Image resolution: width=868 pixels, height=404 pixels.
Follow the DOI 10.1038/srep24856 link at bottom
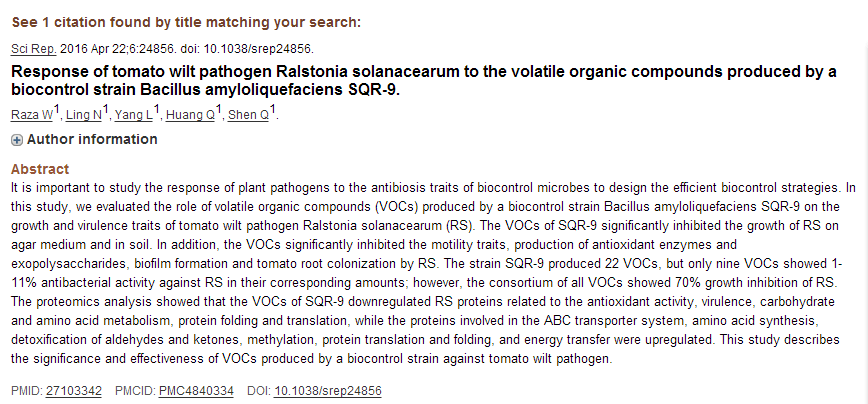[x=327, y=390]
